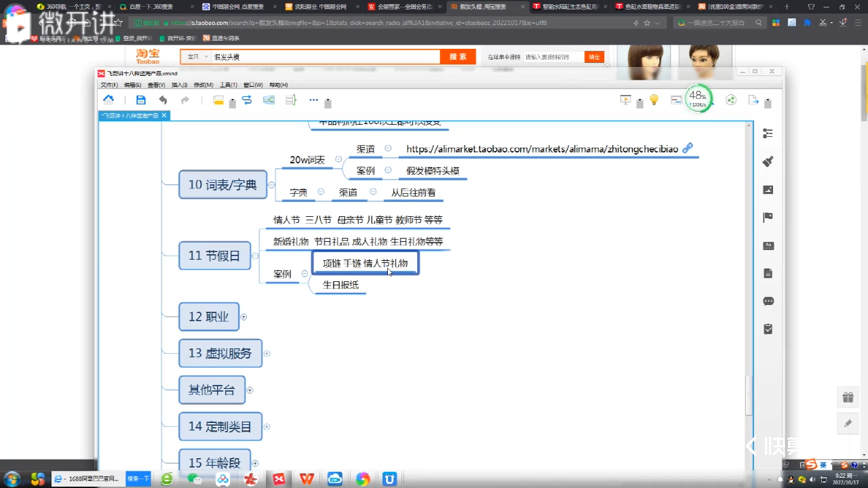Click the Save icon in XMind toolbar
The width and height of the screenshot is (868, 488).
pos(141,100)
